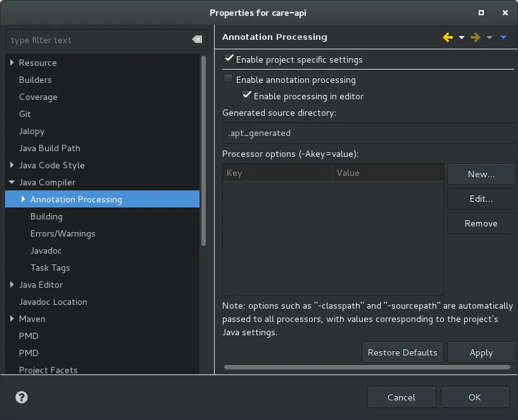Click the horizontal scrollbar below Apply
Image resolution: width=518 pixels, height=420 pixels.
tap(367, 367)
